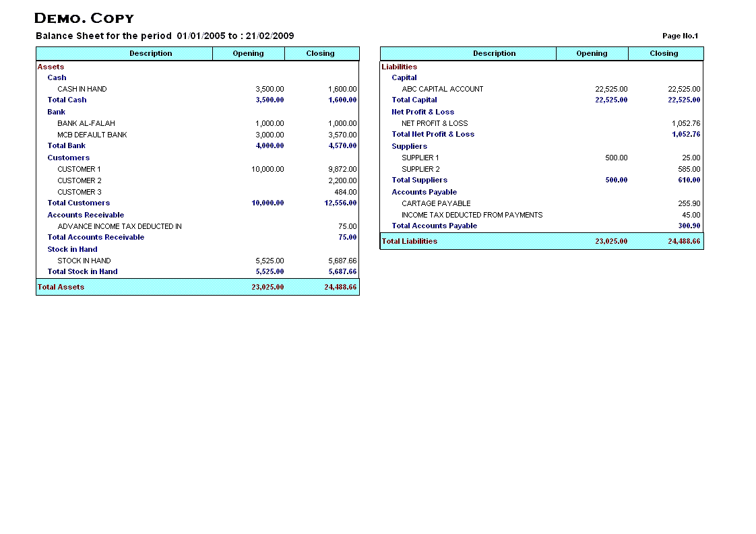Select the blue "Cash" group heading
The width and height of the screenshot is (756, 534).
[x=57, y=77]
